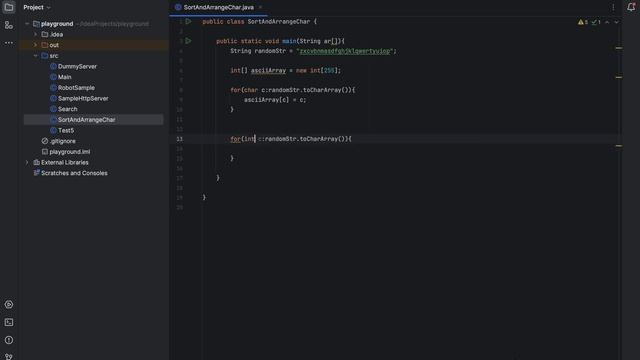Image resolution: width=640 pixels, height=360 pixels.
Task: Open editor tab options menu
Action: 613,7
